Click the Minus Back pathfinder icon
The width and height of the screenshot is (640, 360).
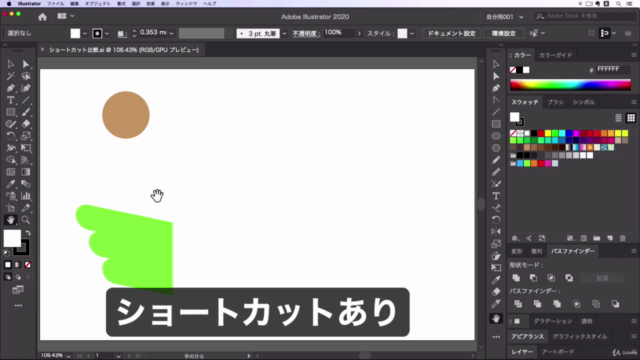[x=615, y=304]
